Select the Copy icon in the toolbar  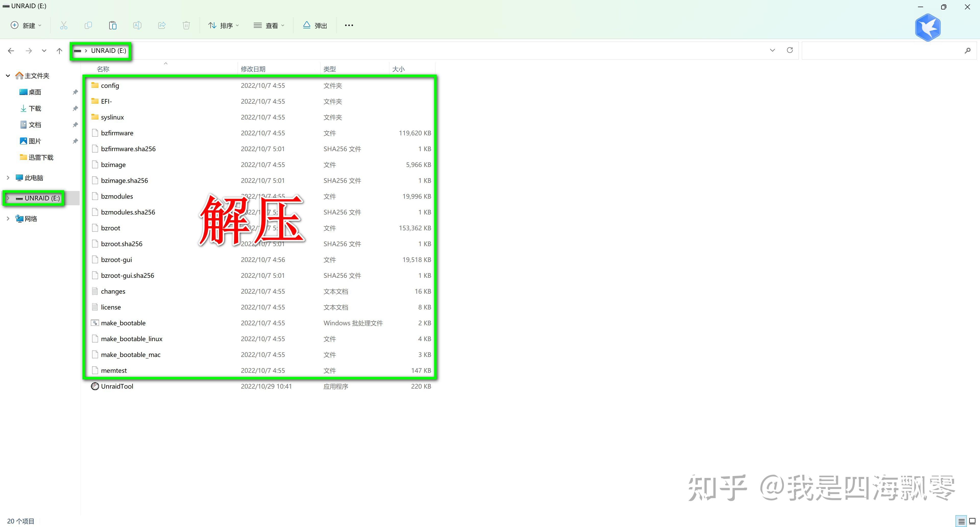(88, 25)
